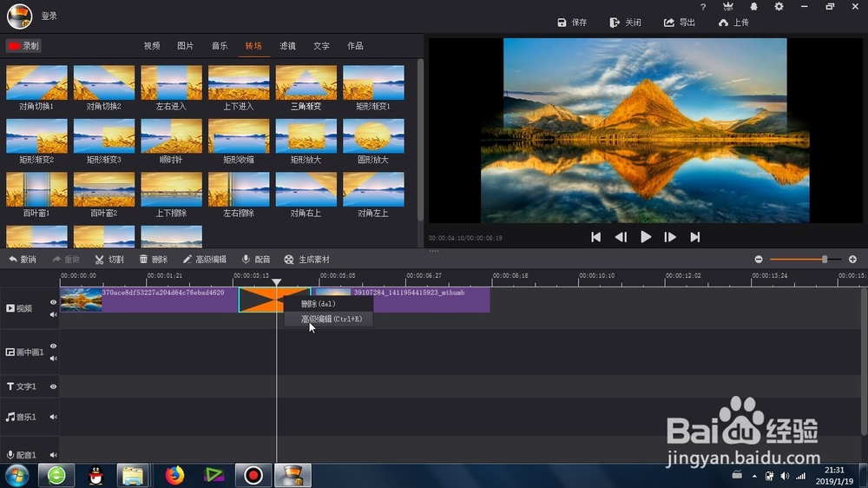This screenshot has height=488, width=868.
Task: Select the 圆形放大 transition thumbnail
Action: 373,135
